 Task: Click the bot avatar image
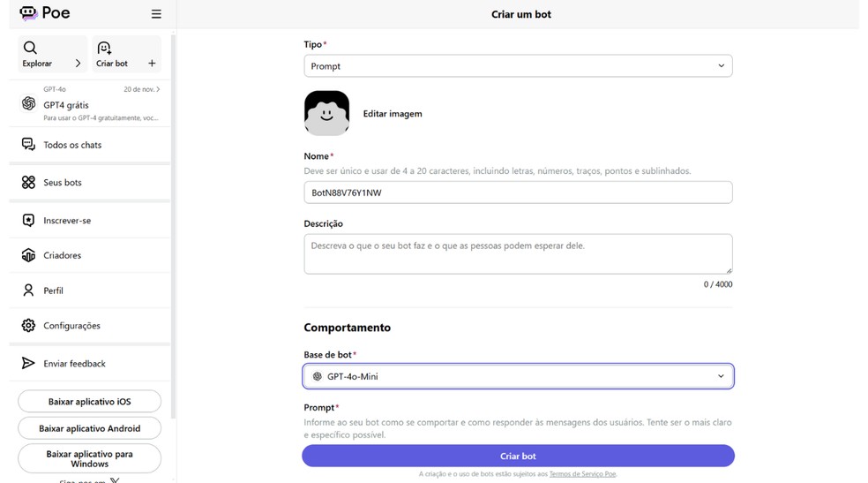(x=326, y=113)
